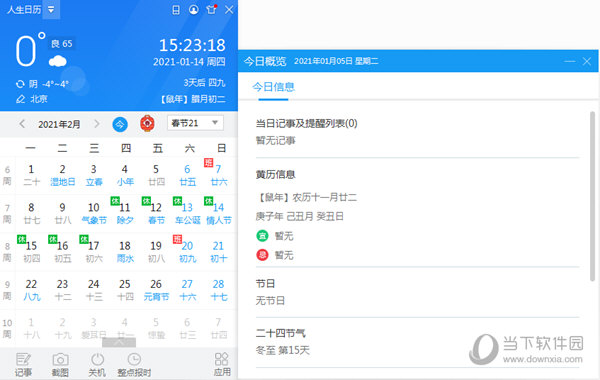Jump to today with 今 button
Screen dimensions: 600x380
120,124
